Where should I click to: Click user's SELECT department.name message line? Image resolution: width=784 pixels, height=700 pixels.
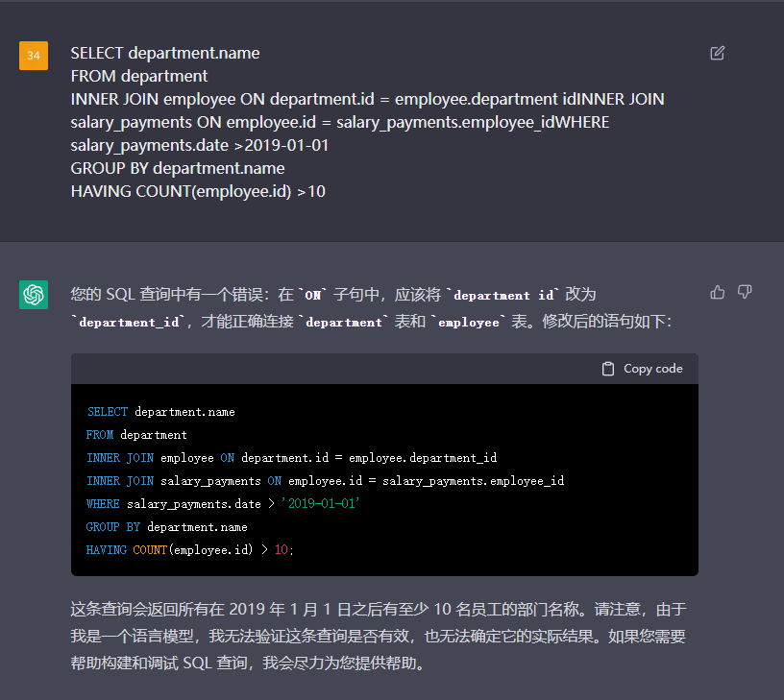[165, 53]
